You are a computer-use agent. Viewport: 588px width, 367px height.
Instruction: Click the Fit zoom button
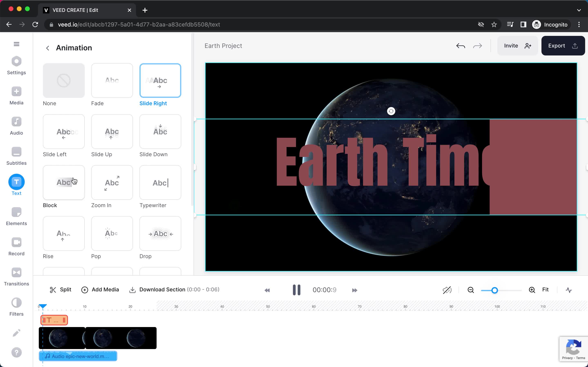click(x=546, y=290)
